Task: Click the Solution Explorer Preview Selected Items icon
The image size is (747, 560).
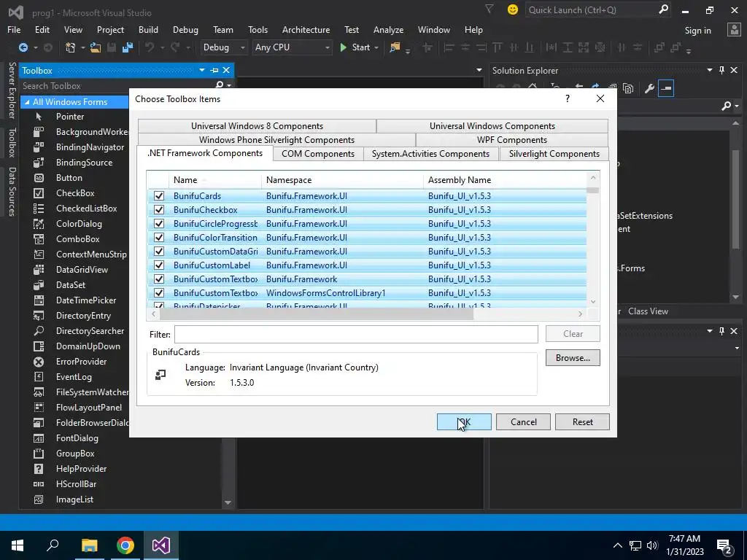Action: tap(666, 88)
